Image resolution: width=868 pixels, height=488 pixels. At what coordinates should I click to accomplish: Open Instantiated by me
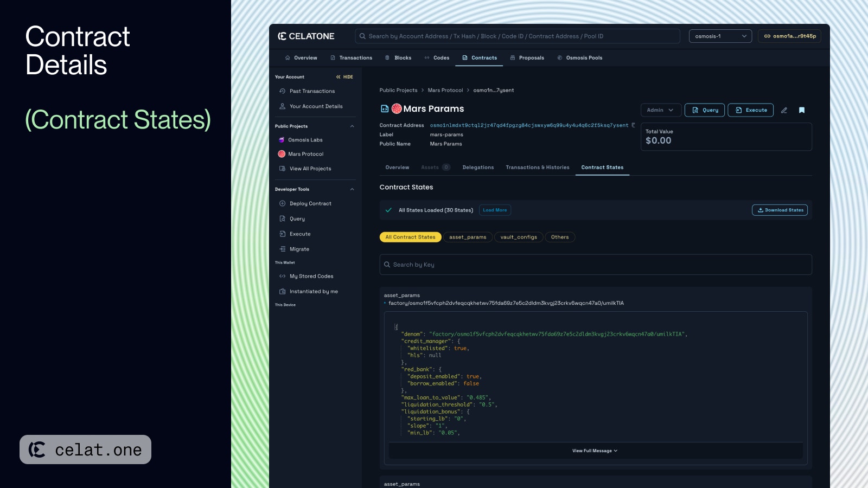click(x=314, y=291)
